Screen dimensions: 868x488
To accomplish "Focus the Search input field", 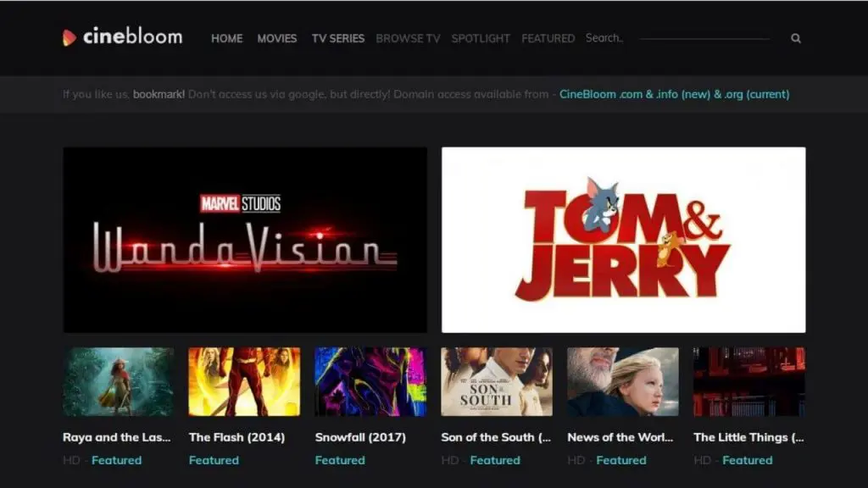I will click(678, 38).
